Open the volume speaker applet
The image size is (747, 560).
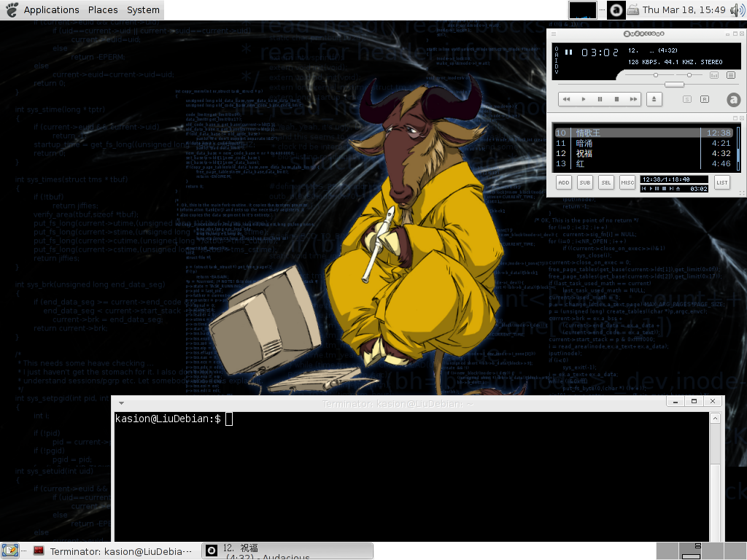click(738, 10)
